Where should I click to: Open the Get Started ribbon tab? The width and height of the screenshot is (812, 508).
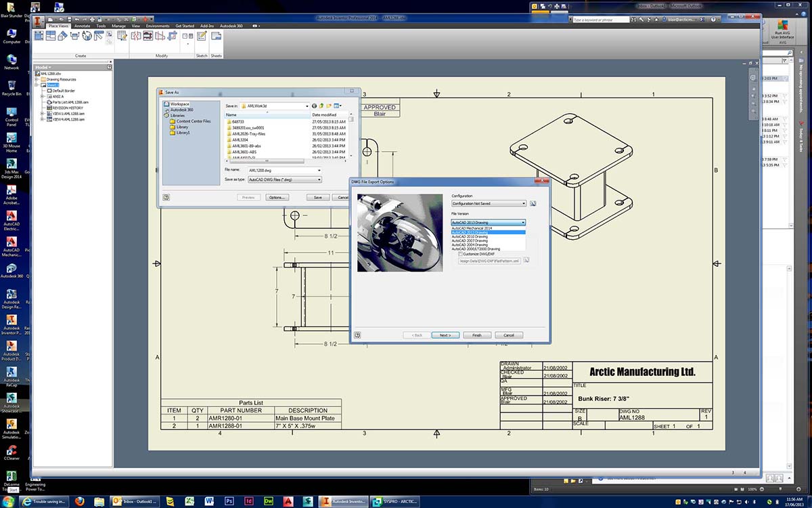pyautogui.click(x=185, y=25)
